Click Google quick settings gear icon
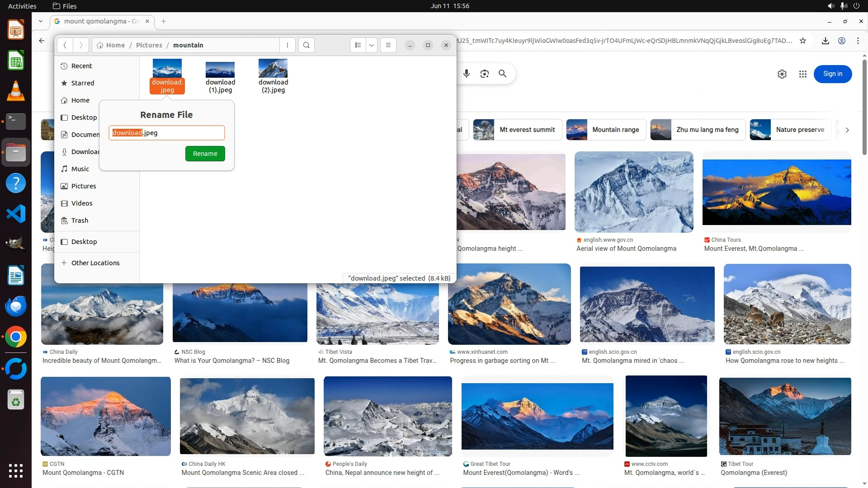The width and height of the screenshot is (868, 488). [x=782, y=74]
